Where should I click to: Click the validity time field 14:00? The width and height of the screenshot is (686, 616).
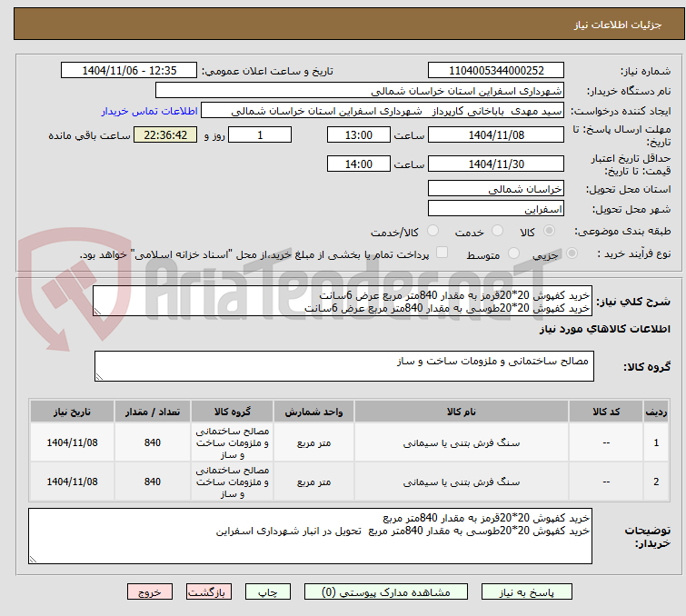tap(358, 164)
